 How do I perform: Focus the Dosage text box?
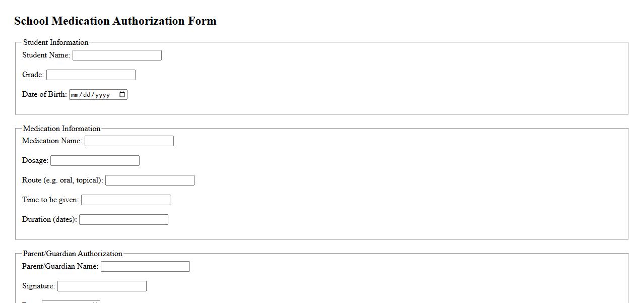(x=95, y=161)
